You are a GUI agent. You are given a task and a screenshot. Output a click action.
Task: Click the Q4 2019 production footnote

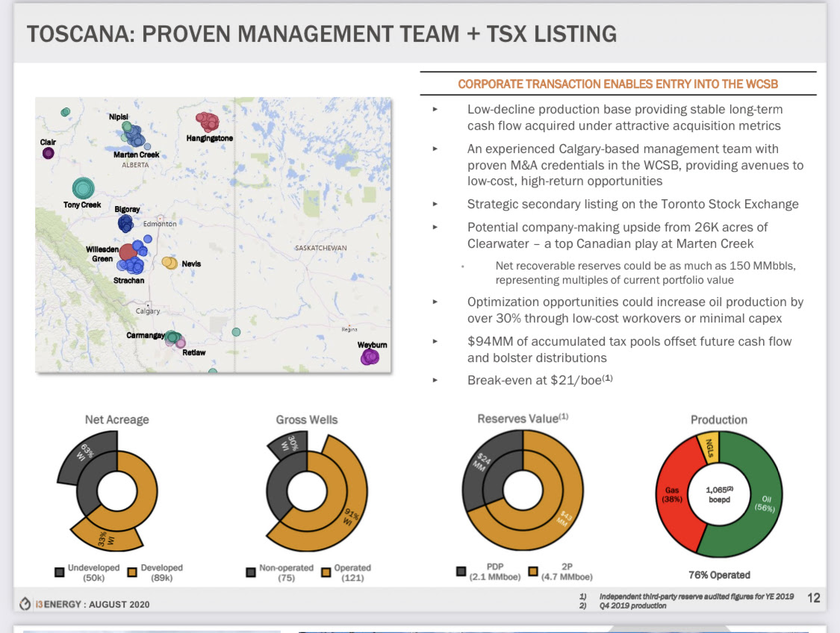click(632, 605)
